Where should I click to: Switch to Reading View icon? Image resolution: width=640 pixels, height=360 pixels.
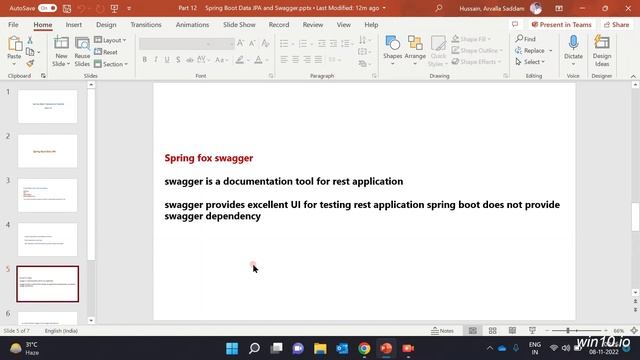tap(512, 331)
